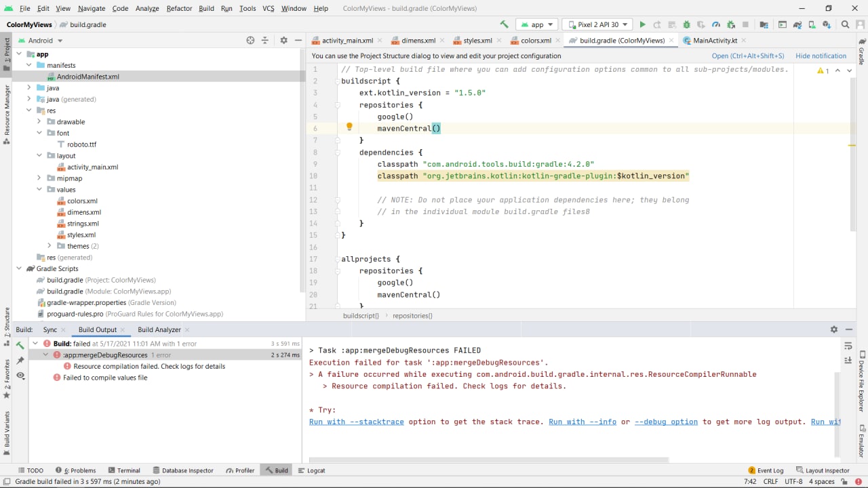Viewport: 868px width, 488px height.
Task: Click the green Run app button
Action: click(x=642, y=24)
